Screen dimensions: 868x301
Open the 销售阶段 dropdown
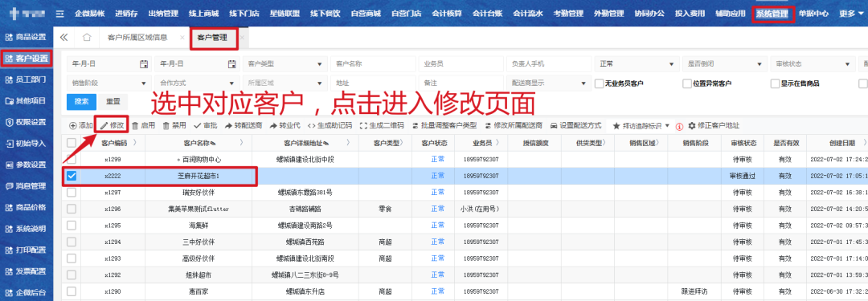tap(108, 83)
